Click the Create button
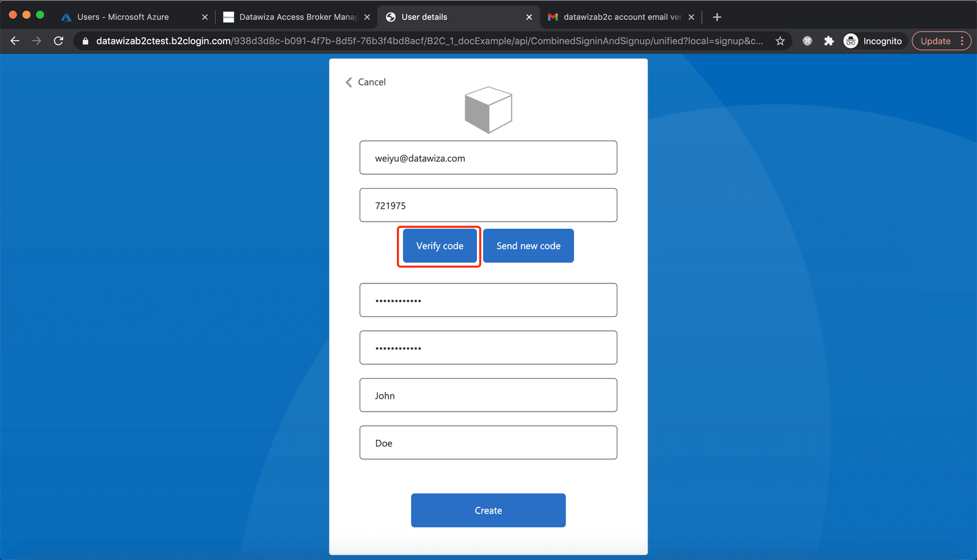This screenshot has height=560, width=977. pos(488,511)
